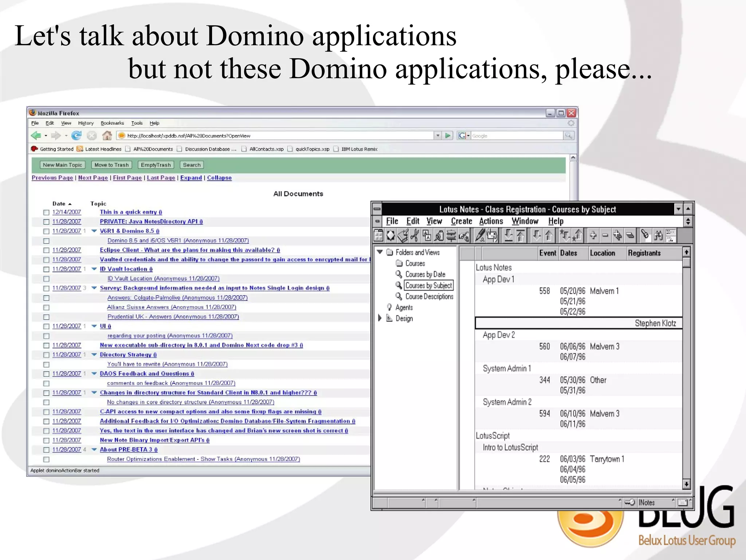Click the flashlight Search Bar icon in Notes
The height and width of the screenshot is (560, 746).
click(645, 236)
